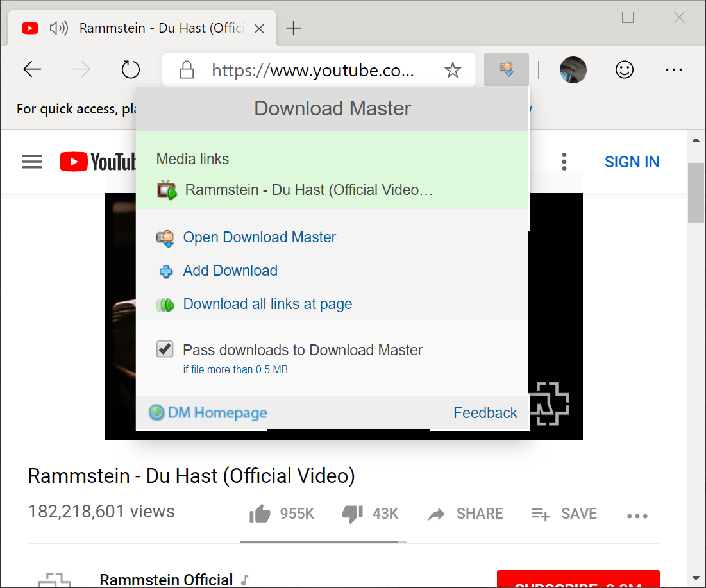Click the Rammstein Official channel name
Image resolution: width=706 pixels, height=588 pixels.
coord(166,580)
